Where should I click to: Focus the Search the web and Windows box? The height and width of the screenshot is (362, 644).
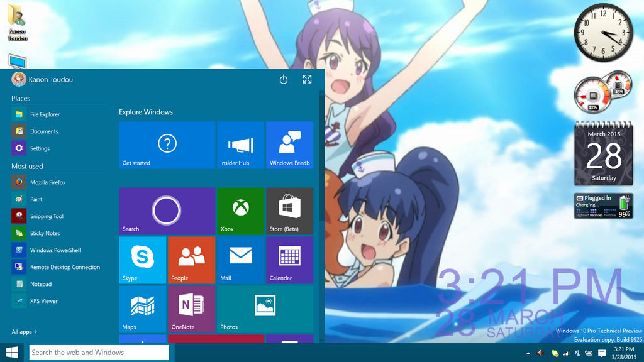tap(99, 353)
